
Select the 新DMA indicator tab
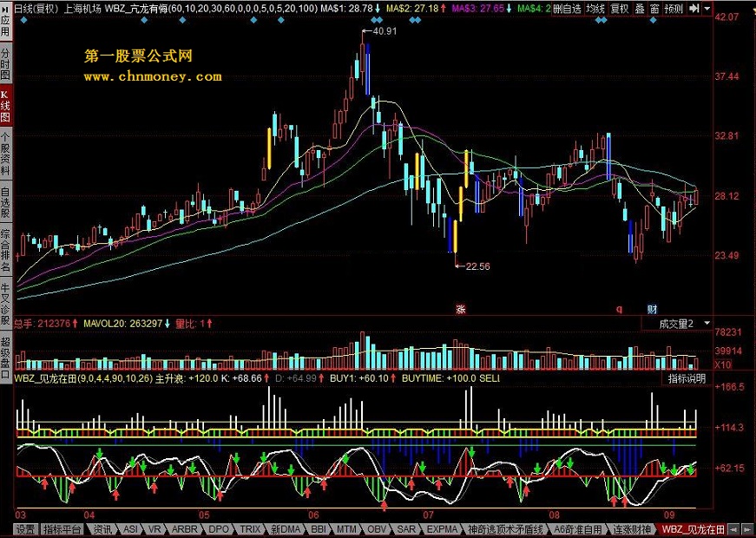click(x=285, y=529)
